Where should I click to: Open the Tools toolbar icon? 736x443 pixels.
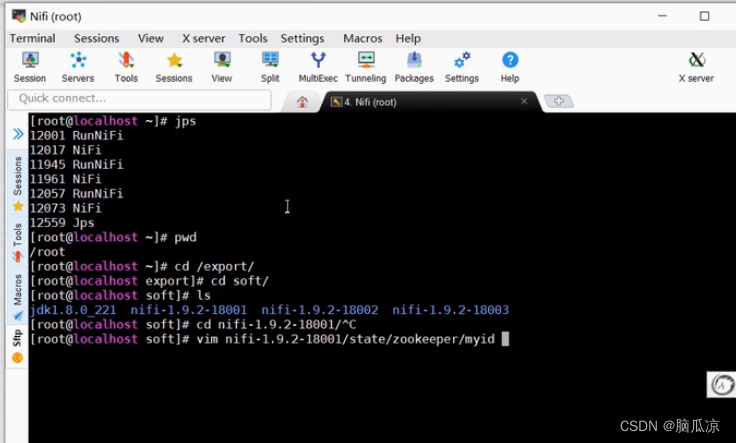[126, 67]
